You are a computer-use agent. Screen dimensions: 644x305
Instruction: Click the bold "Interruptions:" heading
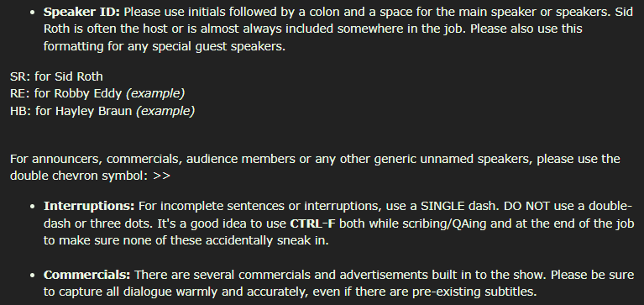point(89,206)
